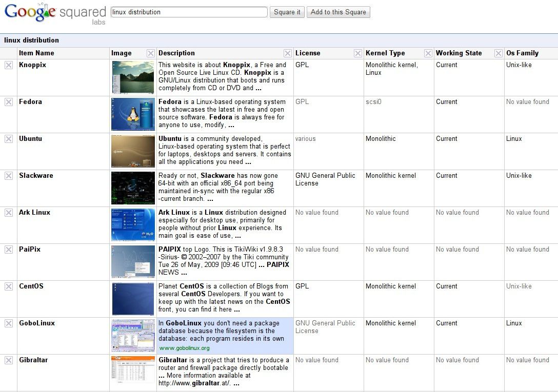Open the GoboLinux thumbnail image
The width and height of the screenshot is (558, 392).
coord(133,336)
